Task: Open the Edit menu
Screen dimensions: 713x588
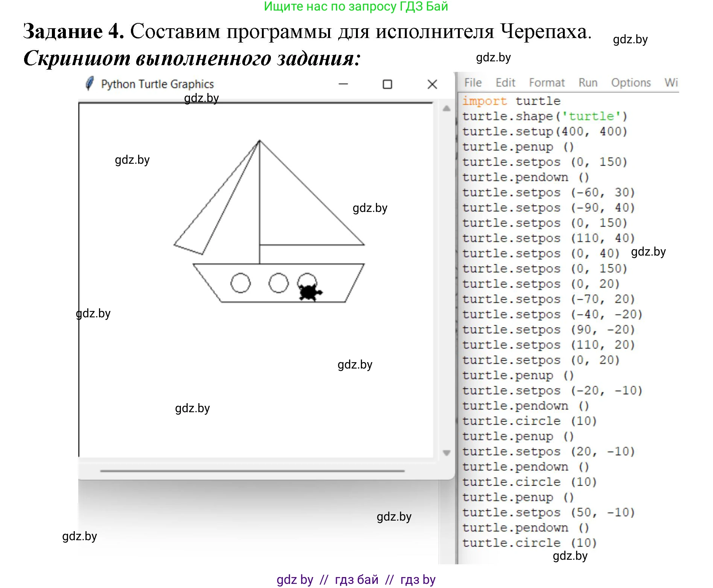Action: pos(505,82)
